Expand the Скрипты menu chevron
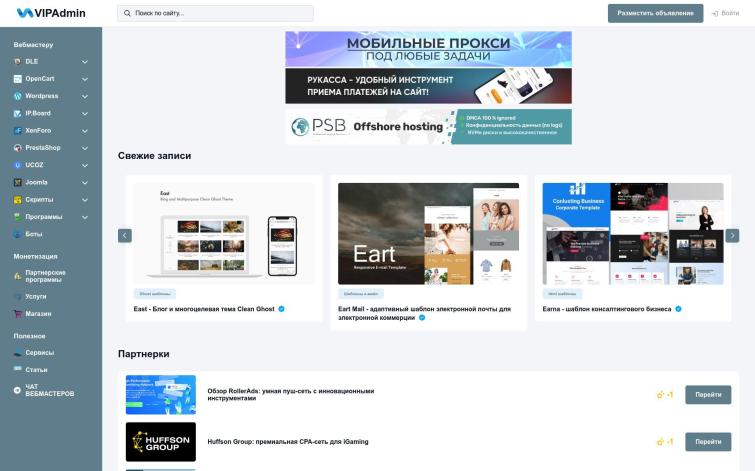 point(85,200)
